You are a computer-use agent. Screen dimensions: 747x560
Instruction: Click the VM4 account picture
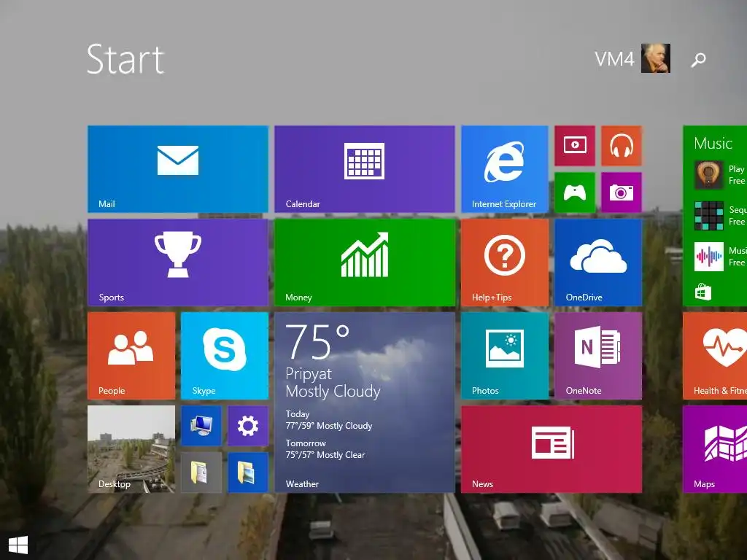click(656, 58)
